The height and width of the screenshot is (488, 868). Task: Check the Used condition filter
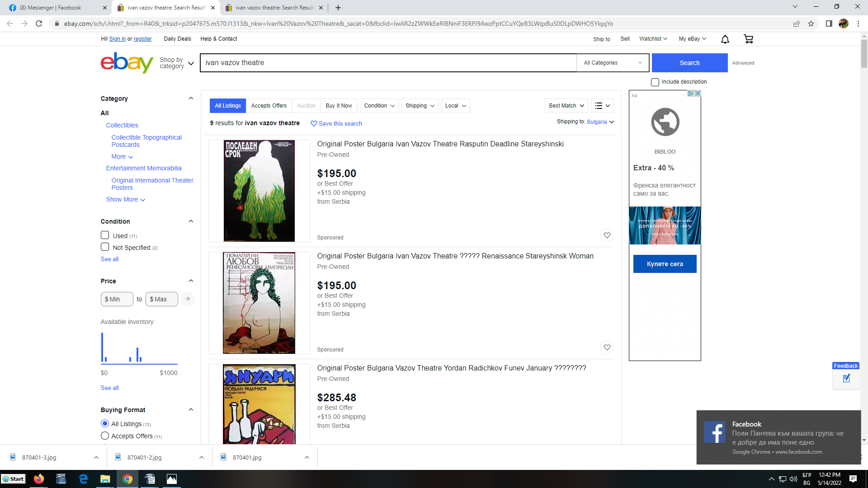(105, 235)
